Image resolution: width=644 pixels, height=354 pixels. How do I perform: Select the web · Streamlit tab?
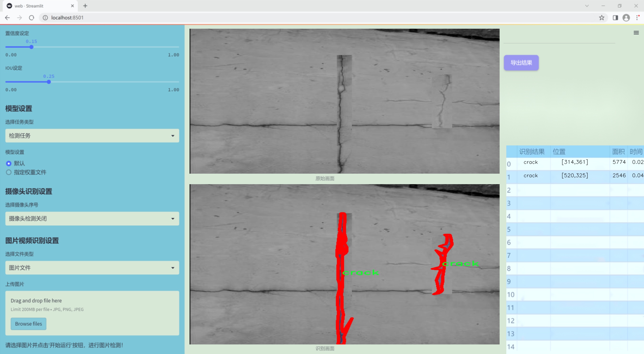(40, 6)
